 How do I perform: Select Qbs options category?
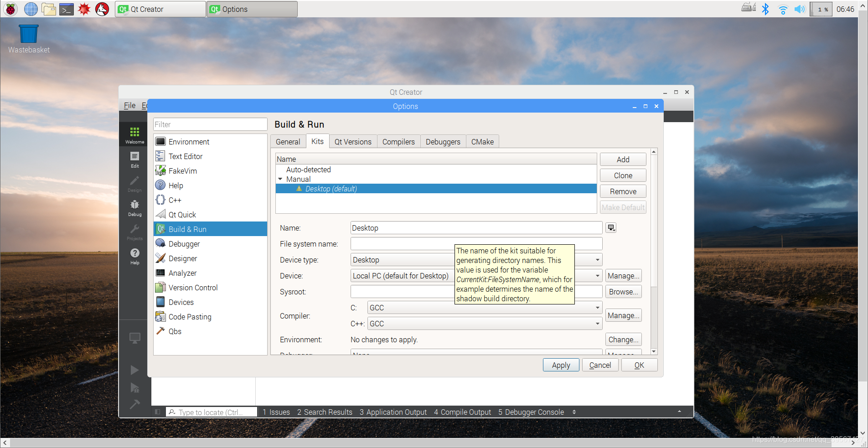pos(210,331)
